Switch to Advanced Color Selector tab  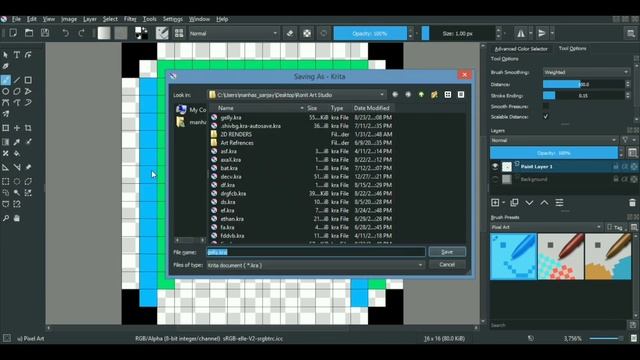click(x=521, y=49)
